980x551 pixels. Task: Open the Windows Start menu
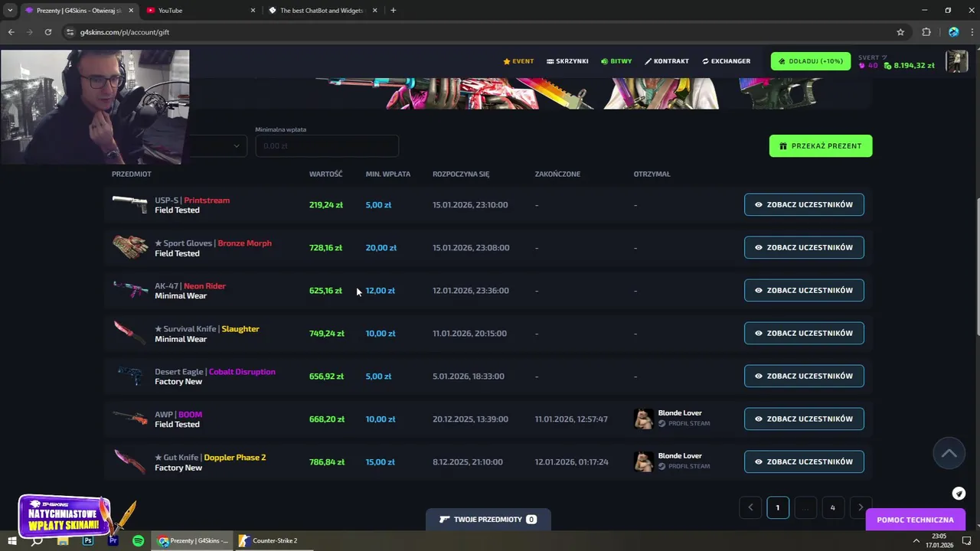click(x=13, y=541)
